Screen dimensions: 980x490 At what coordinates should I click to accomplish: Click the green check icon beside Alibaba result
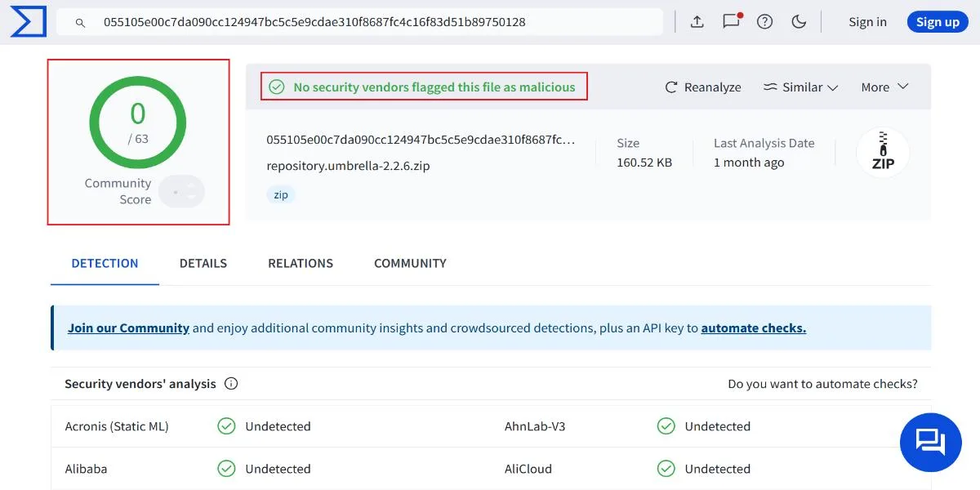click(226, 469)
